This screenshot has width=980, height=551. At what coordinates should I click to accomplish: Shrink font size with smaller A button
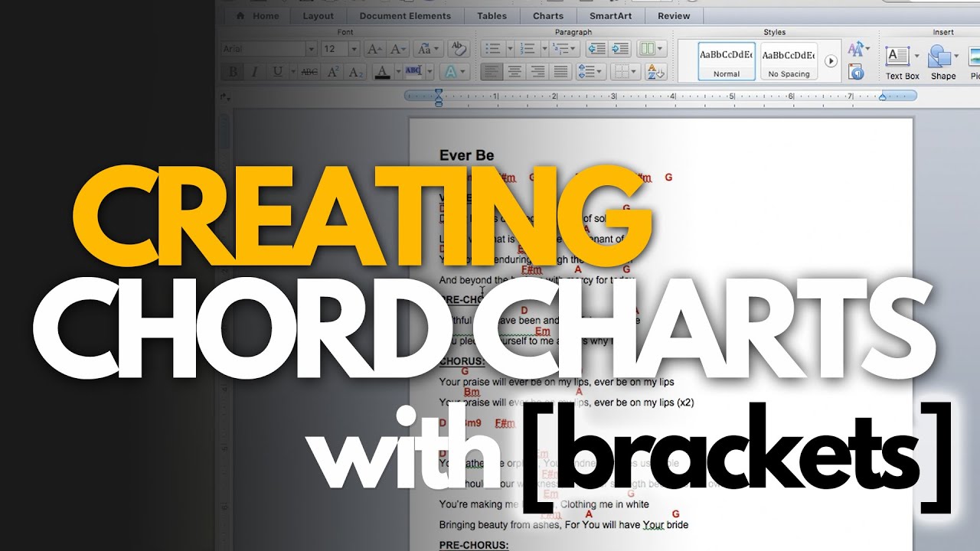point(397,49)
